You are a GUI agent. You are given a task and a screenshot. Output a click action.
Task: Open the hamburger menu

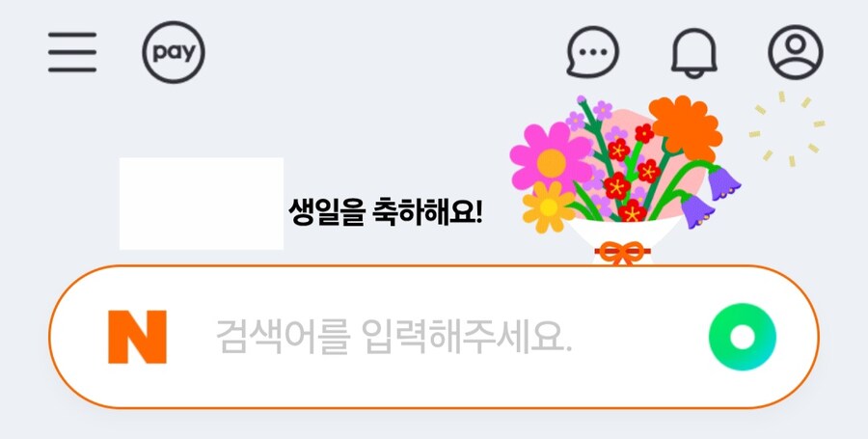pos(72,52)
